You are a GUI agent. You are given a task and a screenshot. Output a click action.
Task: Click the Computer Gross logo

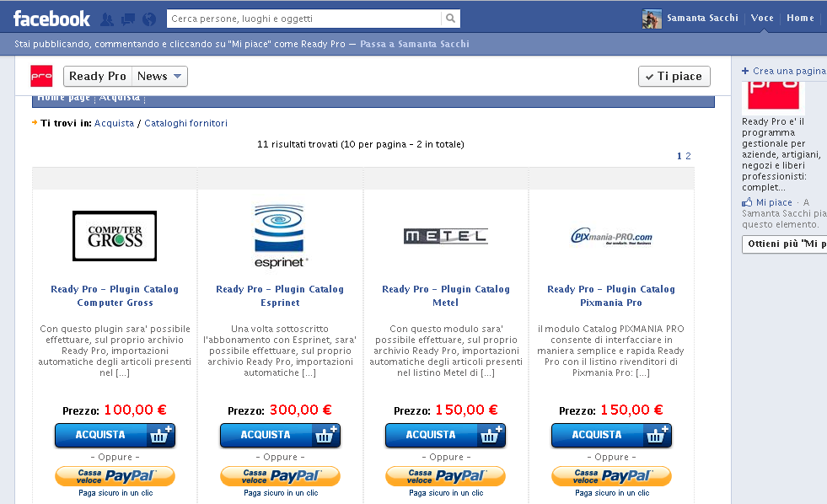click(x=115, y=236)
